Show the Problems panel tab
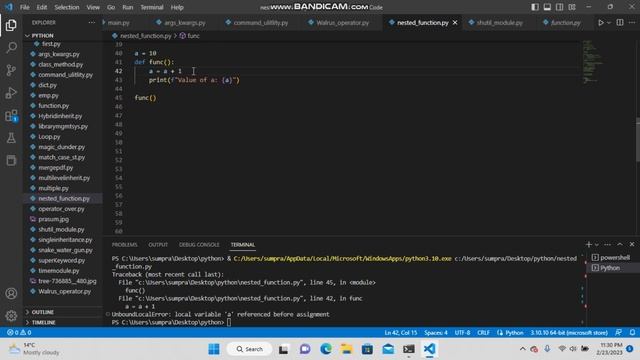The height and width of the screenshot is (360, 640). click(124, 245)
